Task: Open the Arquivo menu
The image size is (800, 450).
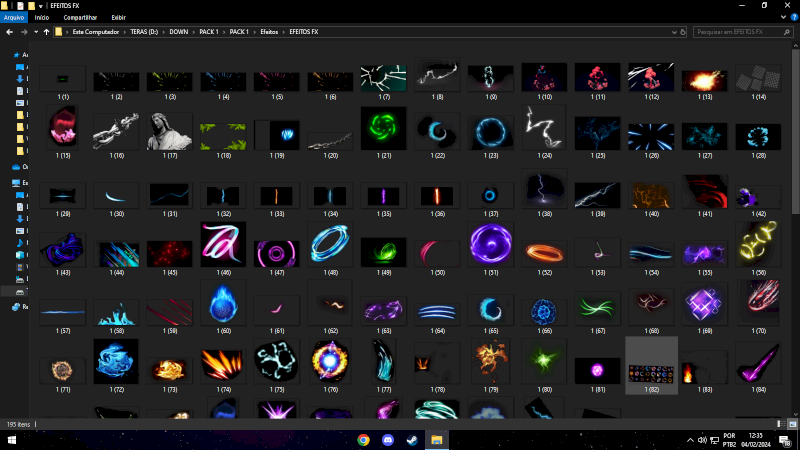Action: point(14,17)
